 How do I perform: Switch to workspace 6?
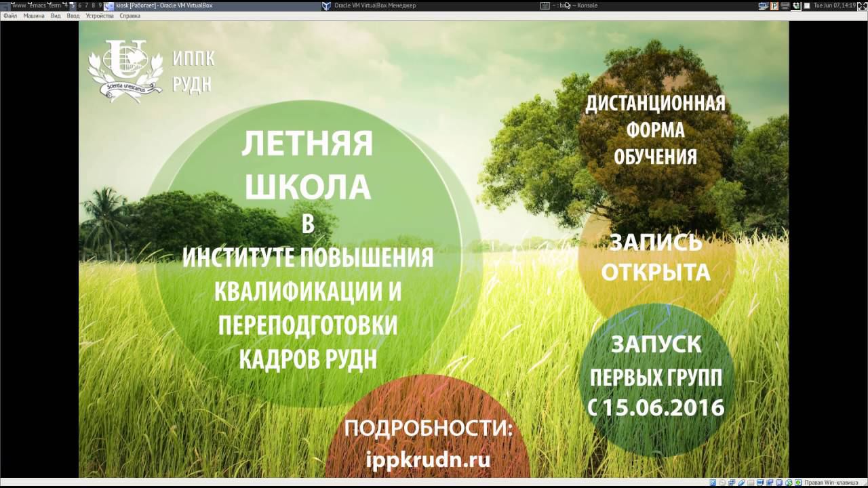(80, 5)
